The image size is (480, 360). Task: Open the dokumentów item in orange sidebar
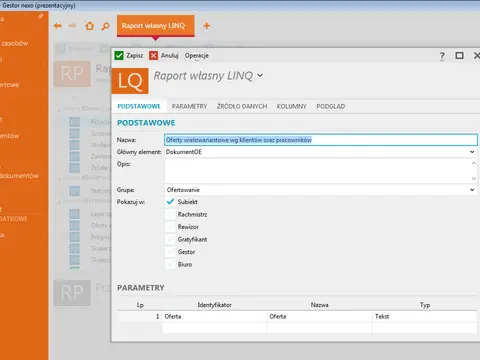coord(19,176)
